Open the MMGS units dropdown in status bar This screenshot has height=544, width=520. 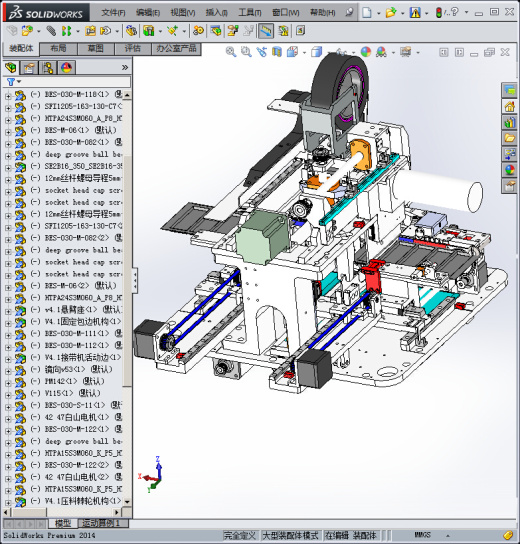tap(448, 535)
